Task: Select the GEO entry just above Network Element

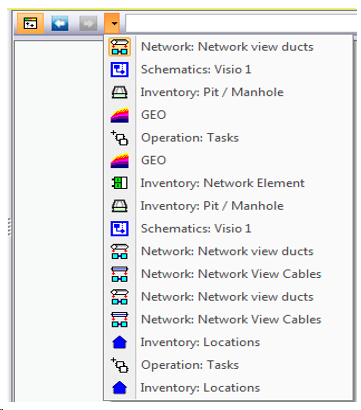Action: (153, 160)
